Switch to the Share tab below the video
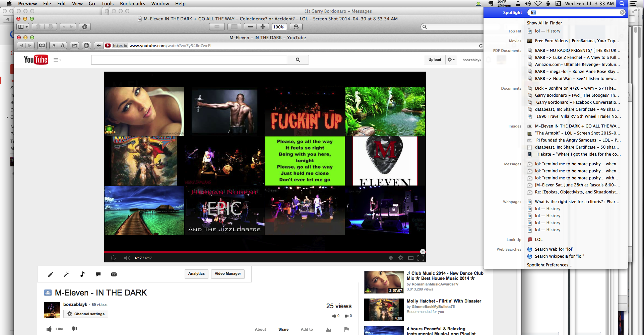Screen dimensions: 644x335 click(283, 329)
